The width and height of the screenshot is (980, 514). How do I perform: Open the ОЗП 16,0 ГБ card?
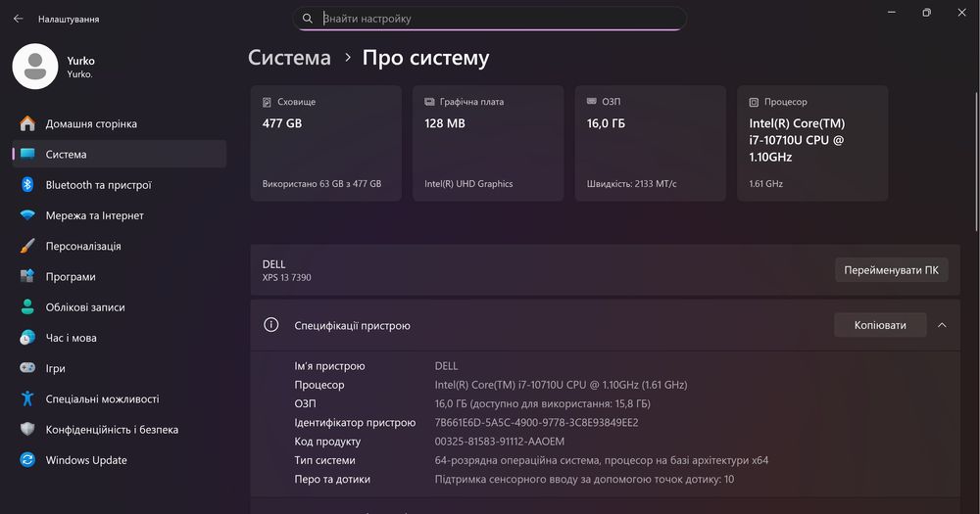pos(650,143)
